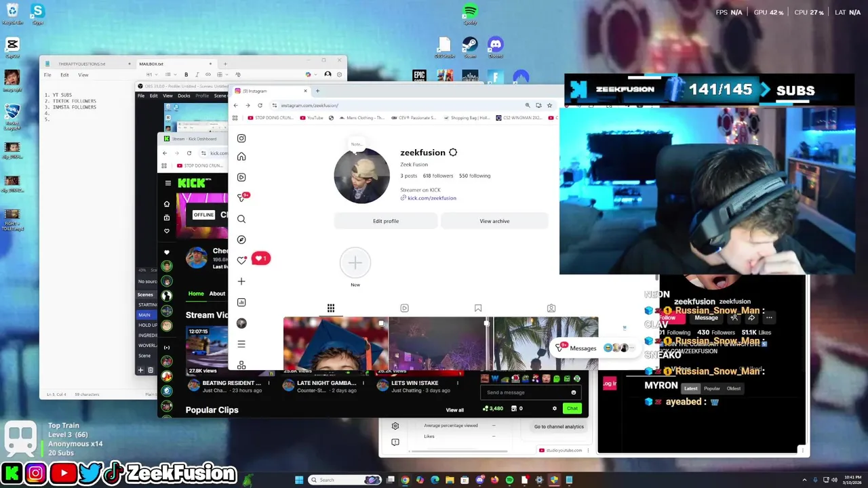Open Spotify from the taskbar
The height and width of the screenshot is (488, 868).
(x=509, y=480)
